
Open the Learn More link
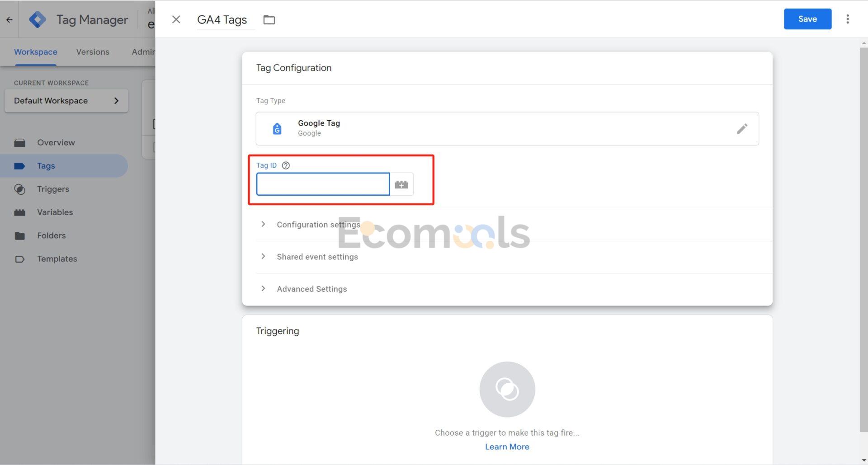coord(507,446)
